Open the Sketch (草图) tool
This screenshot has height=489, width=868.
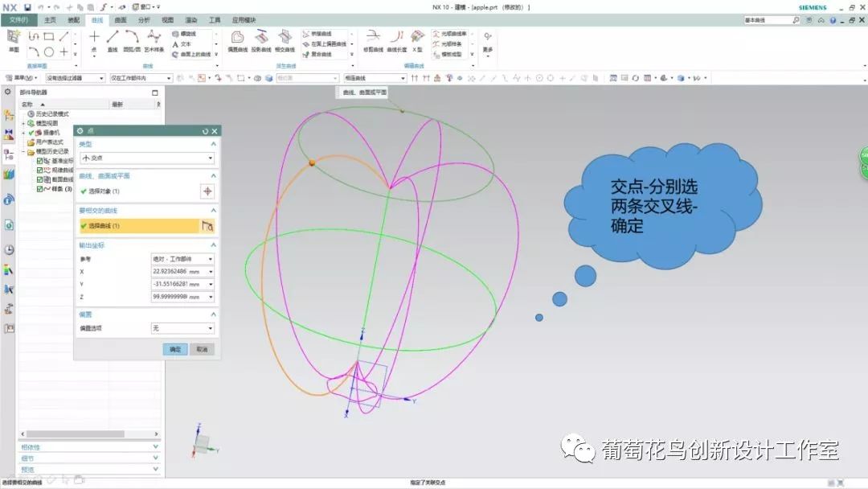coord(14,41)
